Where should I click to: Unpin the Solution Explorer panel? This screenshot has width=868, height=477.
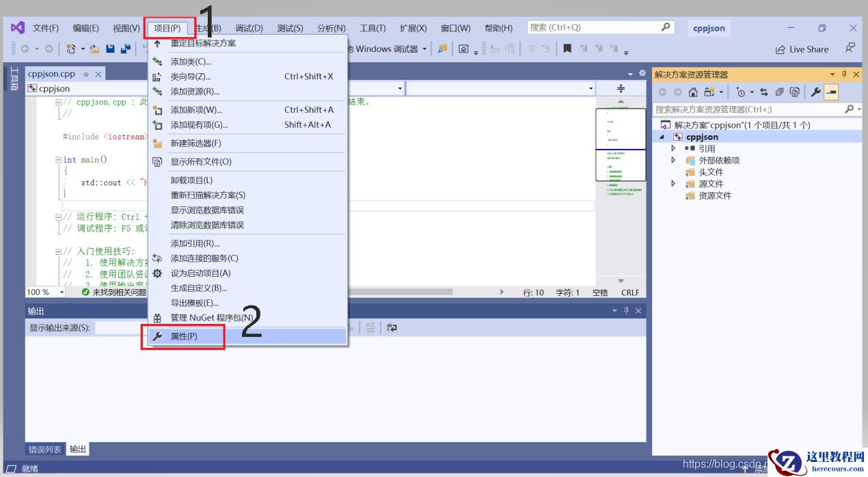click(x=845, y=74)
